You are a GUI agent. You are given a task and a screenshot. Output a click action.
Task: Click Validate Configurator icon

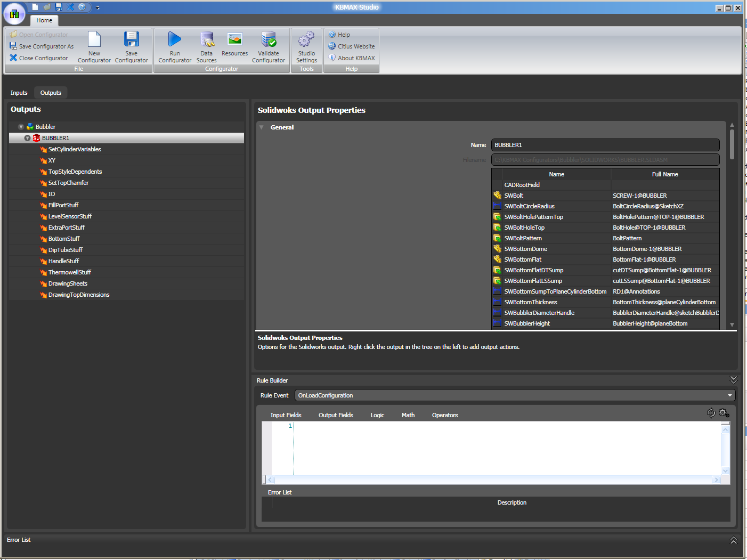(x=269, y=40)
